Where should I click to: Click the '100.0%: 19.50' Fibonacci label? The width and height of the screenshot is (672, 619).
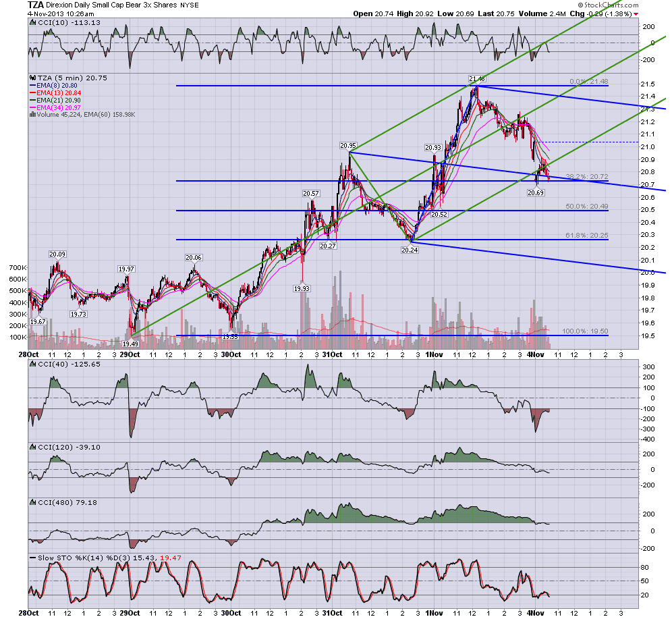(x=585, y=331)
